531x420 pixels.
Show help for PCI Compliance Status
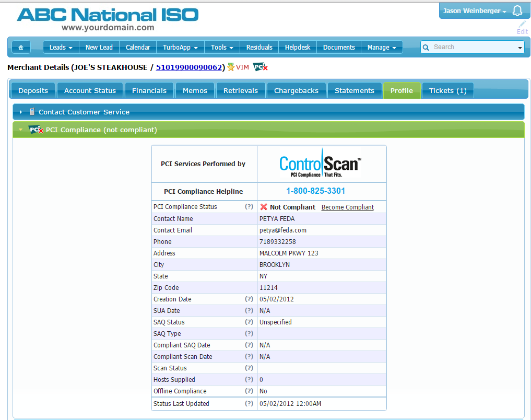pyautogui.click(x=249, y=206)
